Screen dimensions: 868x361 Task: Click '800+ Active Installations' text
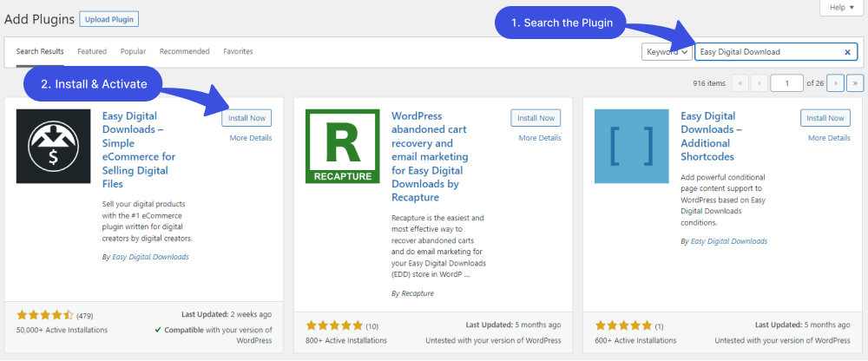click(346, 340)
